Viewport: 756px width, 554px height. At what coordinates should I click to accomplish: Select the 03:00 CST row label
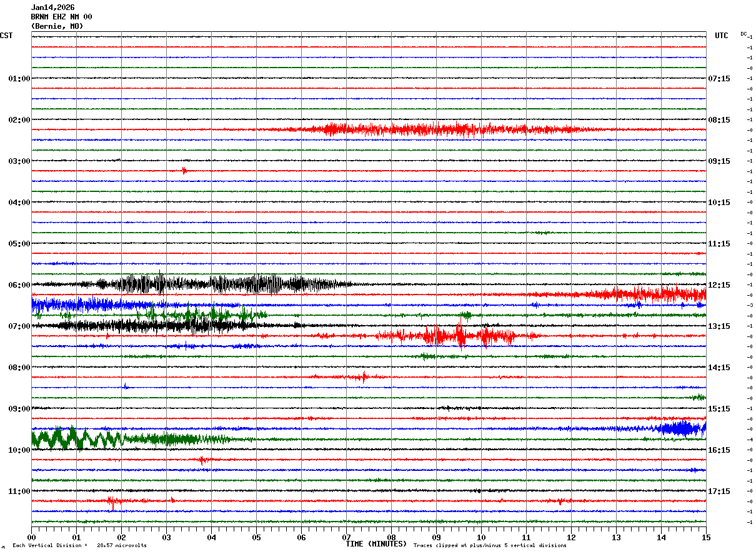pos(19,161)
